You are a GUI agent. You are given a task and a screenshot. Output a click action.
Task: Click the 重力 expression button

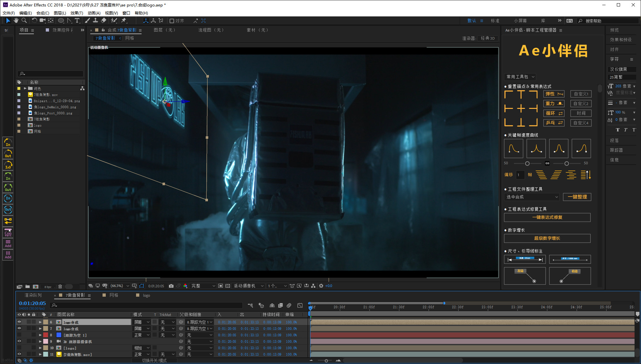click(554, 103)
